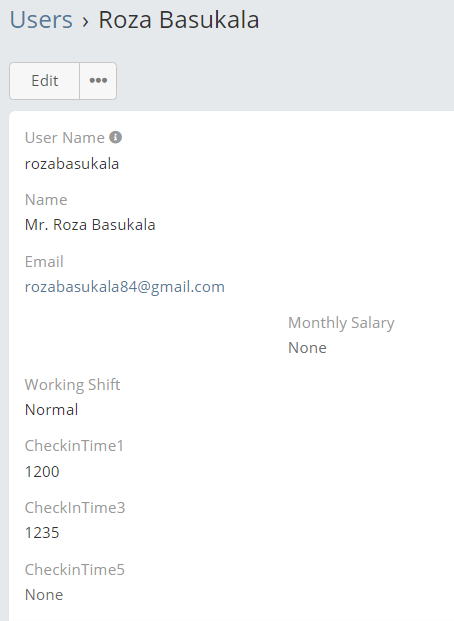
Task: Click the CheckInTime3 label
Action: [75, 508]
